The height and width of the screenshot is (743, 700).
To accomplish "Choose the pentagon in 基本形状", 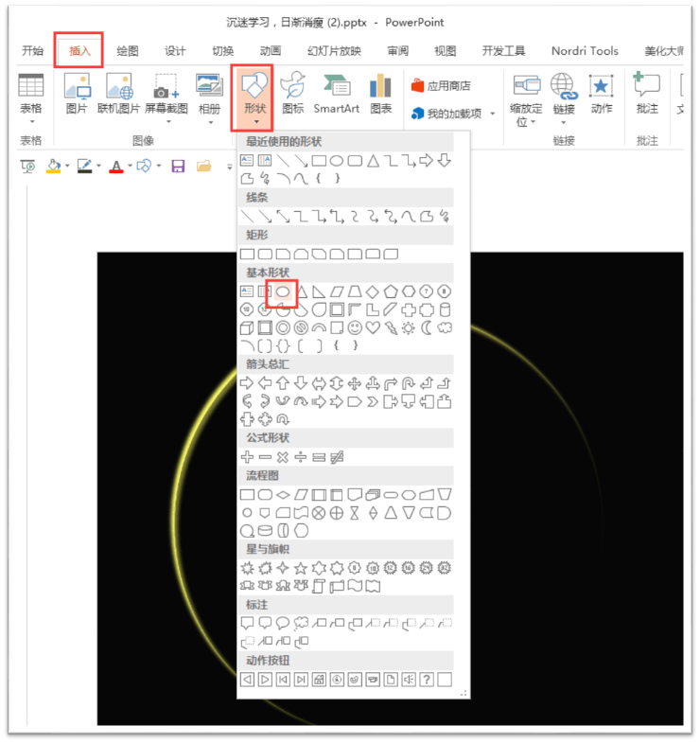I will click(x=391, y=292).
